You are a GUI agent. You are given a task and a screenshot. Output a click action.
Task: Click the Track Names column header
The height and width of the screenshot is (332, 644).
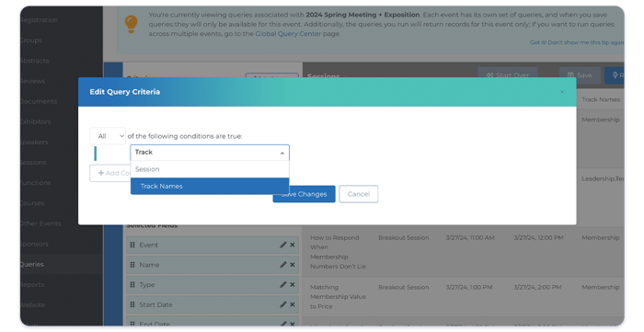(x=601, y=99)
